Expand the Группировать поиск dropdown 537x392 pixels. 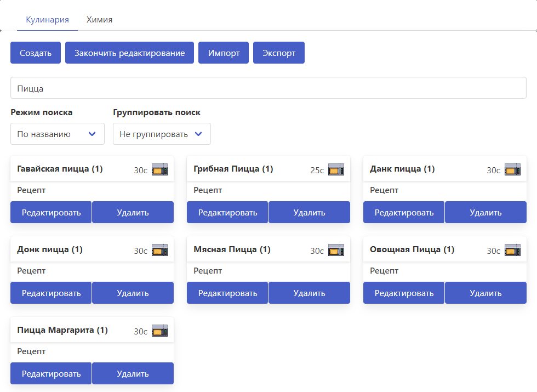tap(162, 134)
